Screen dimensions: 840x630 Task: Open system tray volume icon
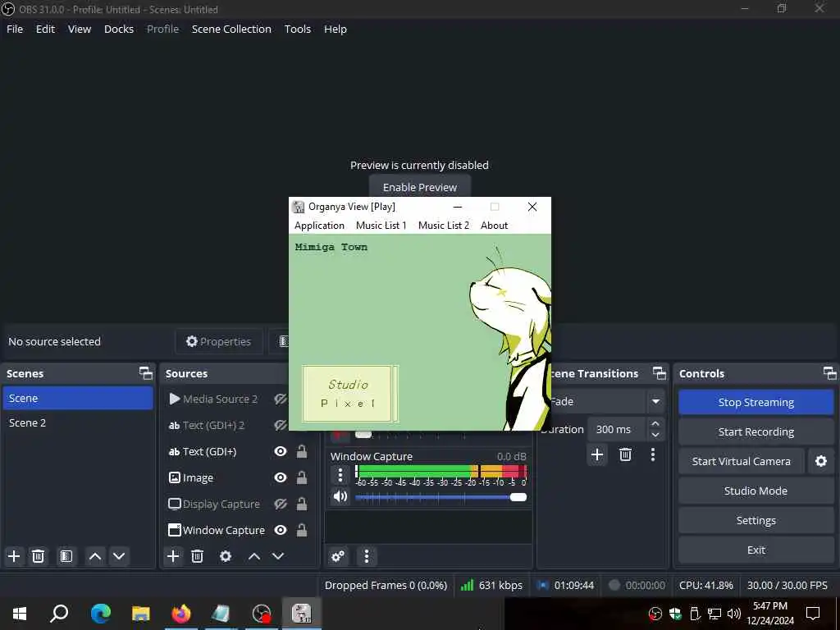[734, 614]
